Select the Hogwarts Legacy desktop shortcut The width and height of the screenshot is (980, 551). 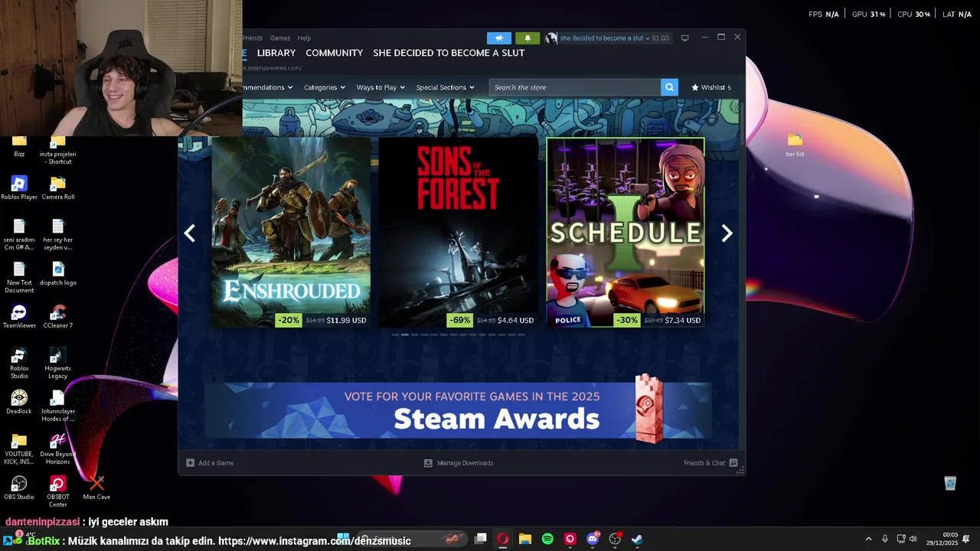coord(58,364)
